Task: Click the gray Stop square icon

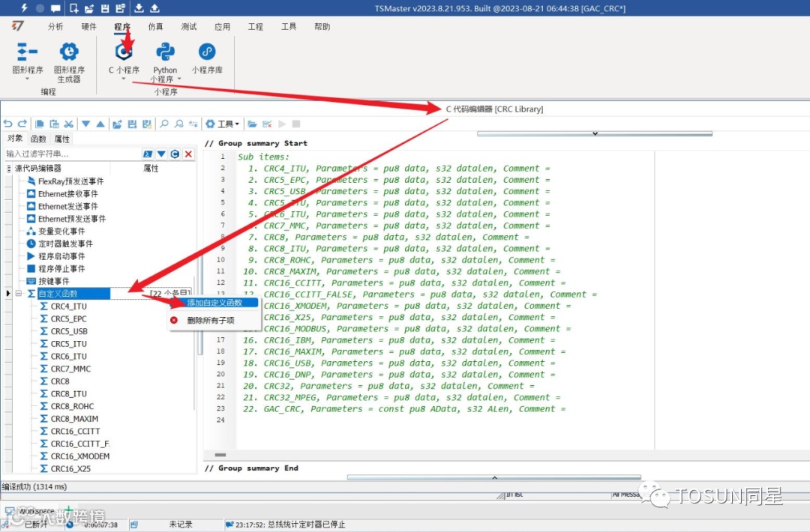Action: pos(296,124)
